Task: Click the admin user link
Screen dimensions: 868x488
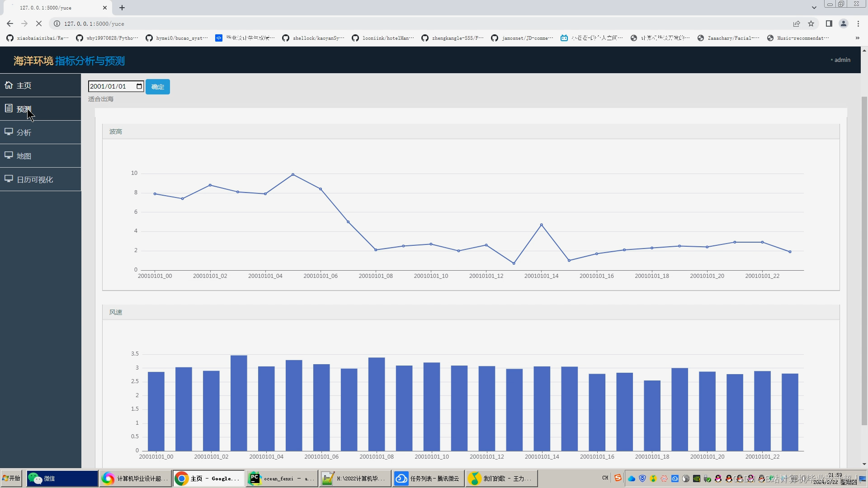Action: click(842, 60)
